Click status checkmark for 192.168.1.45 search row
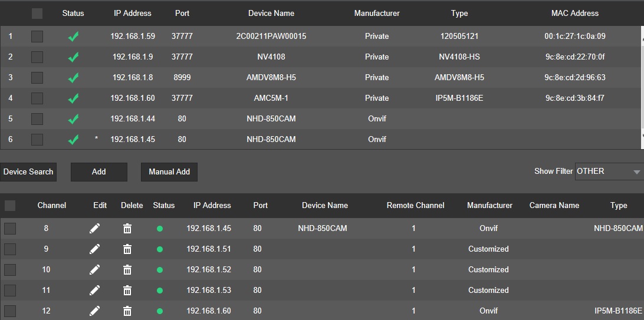This screenshot has width=644, height=320. (73, 140)
